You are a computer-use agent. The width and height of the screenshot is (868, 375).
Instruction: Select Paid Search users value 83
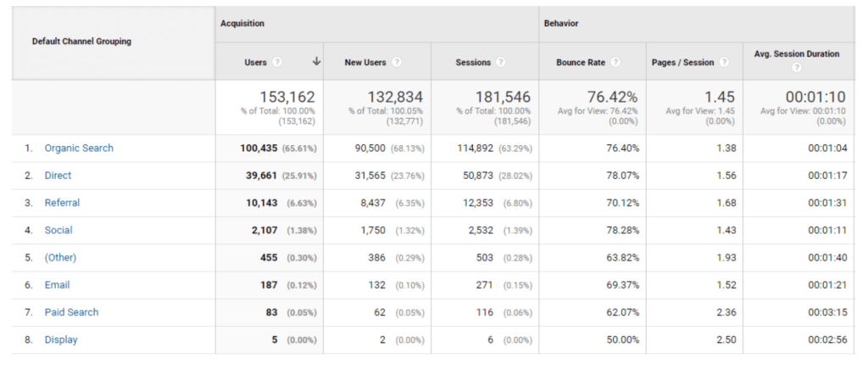pos(272,312)
